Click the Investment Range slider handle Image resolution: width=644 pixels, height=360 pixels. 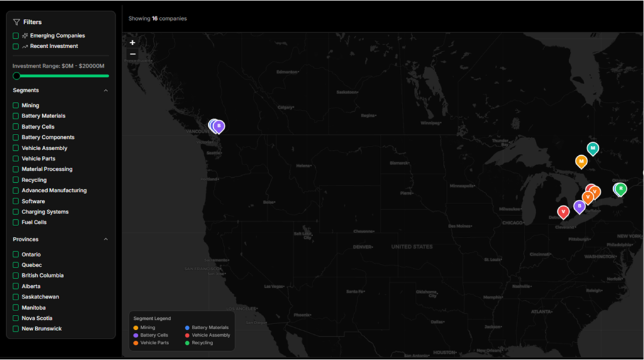17,76
